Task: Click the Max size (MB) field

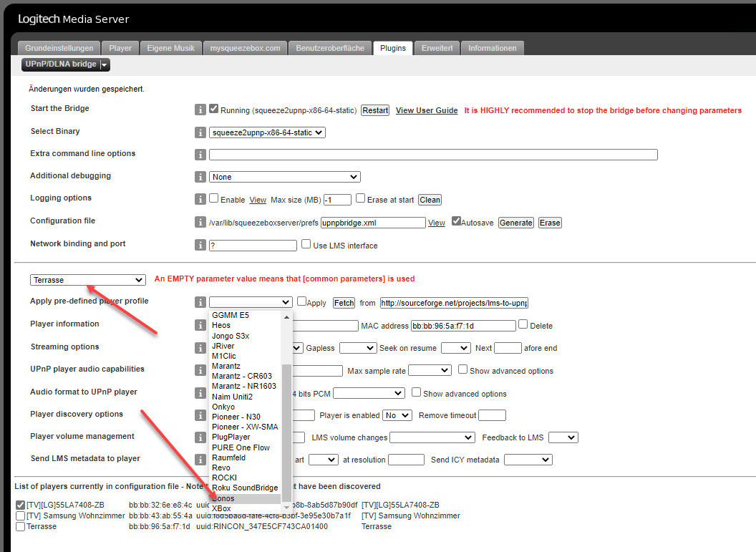Action: pos(337,200)
